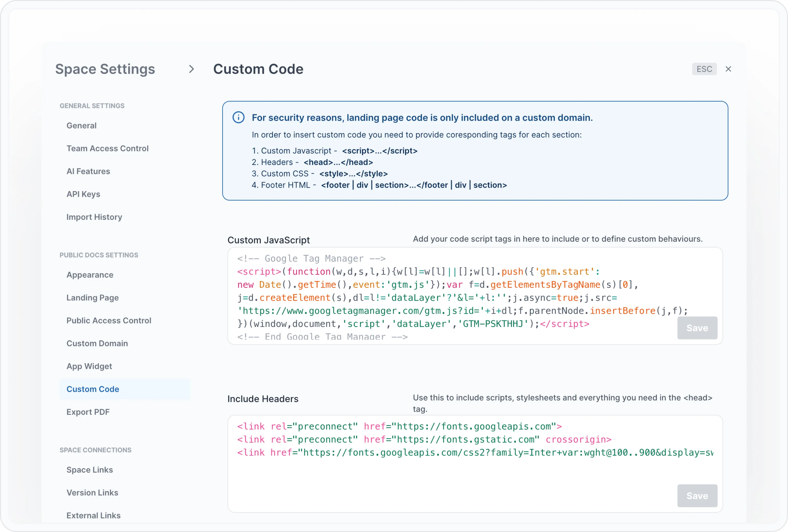Click the Include Headers helper description

(562, 403)
